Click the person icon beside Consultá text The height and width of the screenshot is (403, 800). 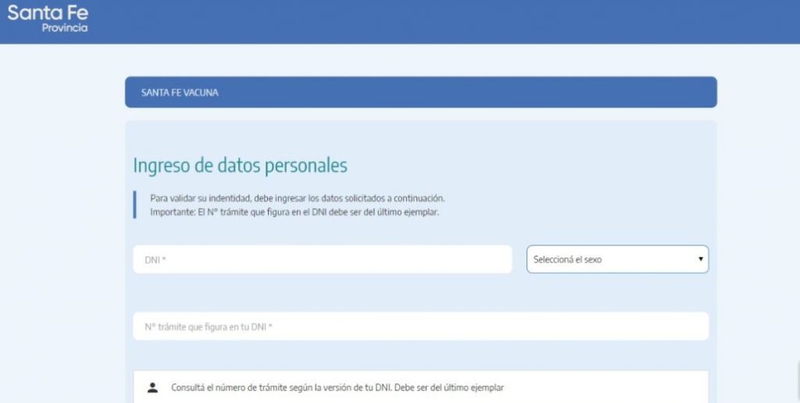click(153, 387)
